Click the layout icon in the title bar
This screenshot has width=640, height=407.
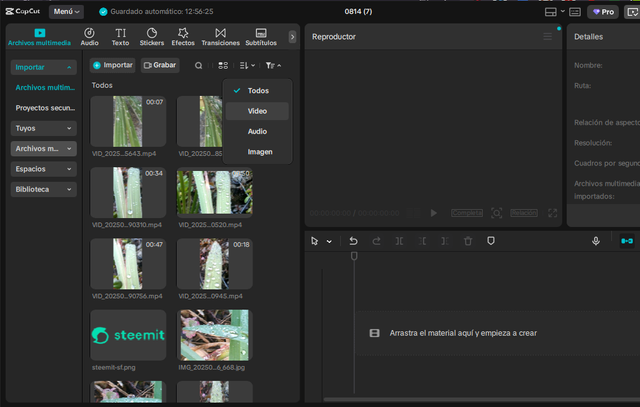coord(550,12)
